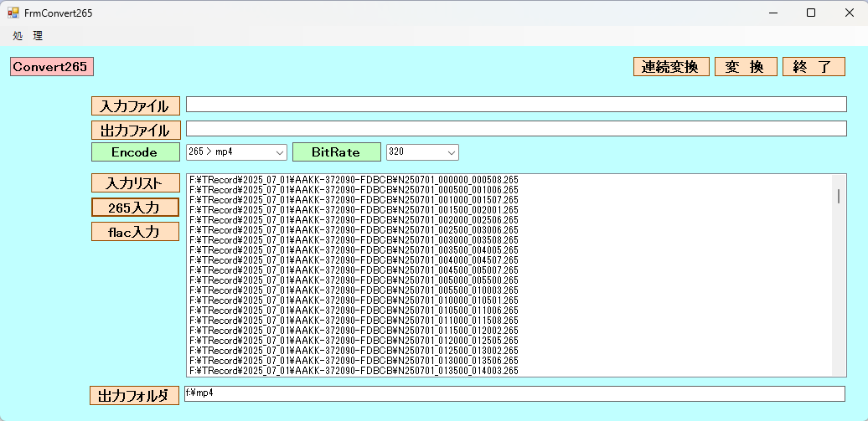This screenshot has height=421, width=868.
Task: Open the 処理 menu
Action: [28, 36]
